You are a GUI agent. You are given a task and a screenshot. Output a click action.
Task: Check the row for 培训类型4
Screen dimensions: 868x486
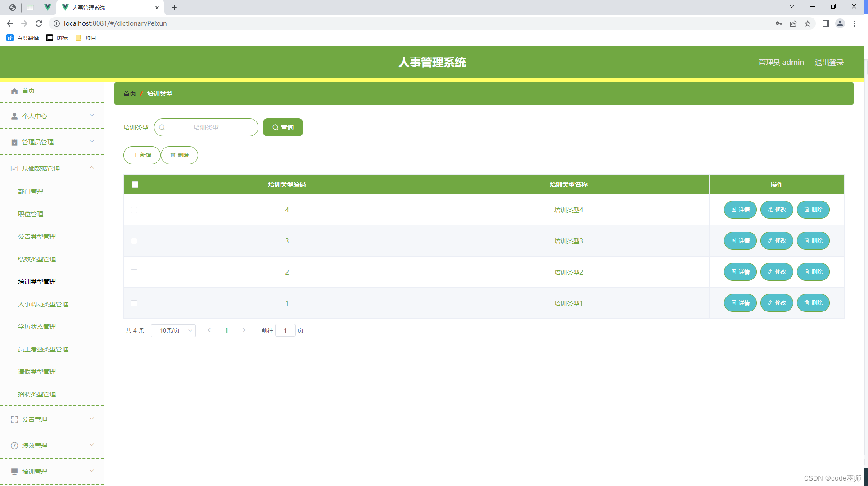pyautogui.click(x=134, y=210)
